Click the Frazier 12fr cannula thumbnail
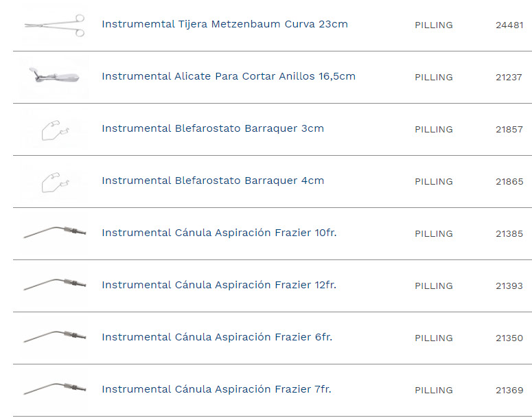Viewport: 532px width, 418px height. (54, 285)
